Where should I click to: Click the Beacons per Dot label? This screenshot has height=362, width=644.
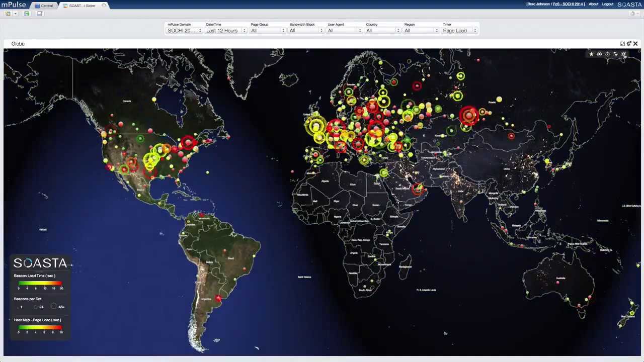click(x=28, y=299)
